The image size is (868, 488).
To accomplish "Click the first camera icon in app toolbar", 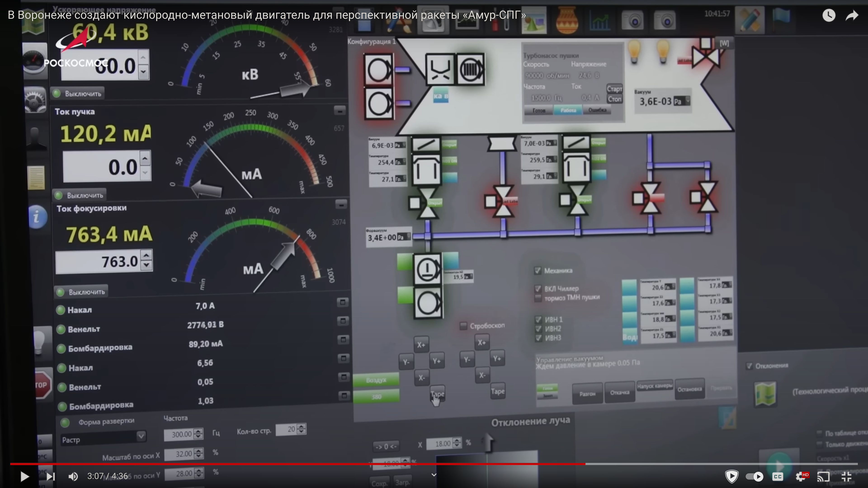I will pos(632,21).
